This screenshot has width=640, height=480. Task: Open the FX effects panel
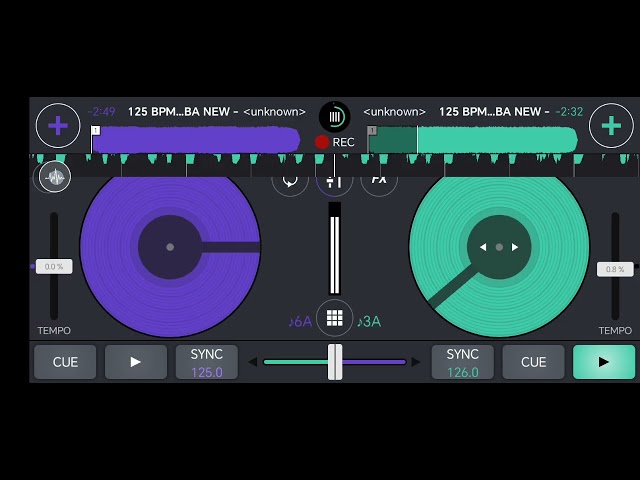click(379, 180)
